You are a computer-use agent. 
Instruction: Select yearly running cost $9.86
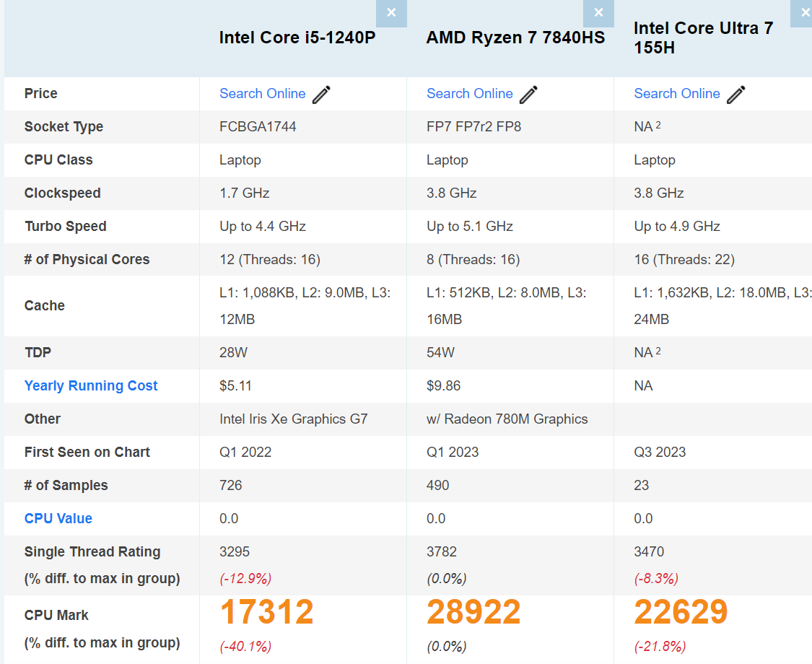[x=443, y=386]
